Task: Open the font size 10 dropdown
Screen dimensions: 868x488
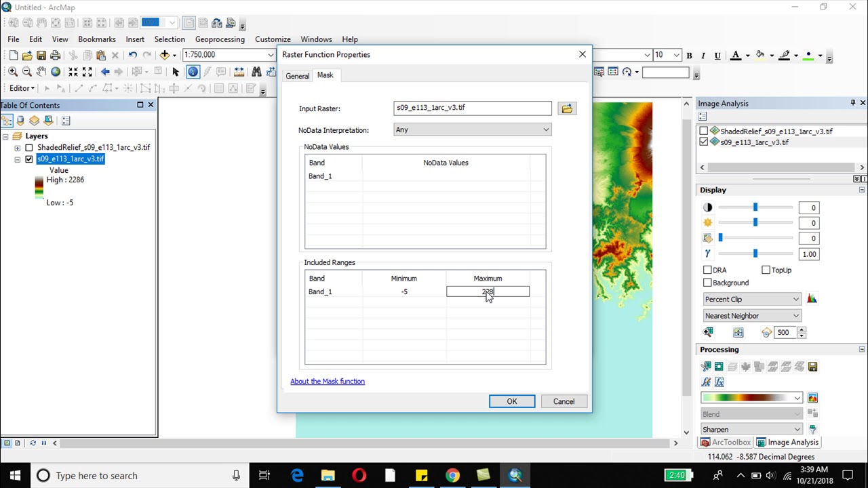Action: 676,55
